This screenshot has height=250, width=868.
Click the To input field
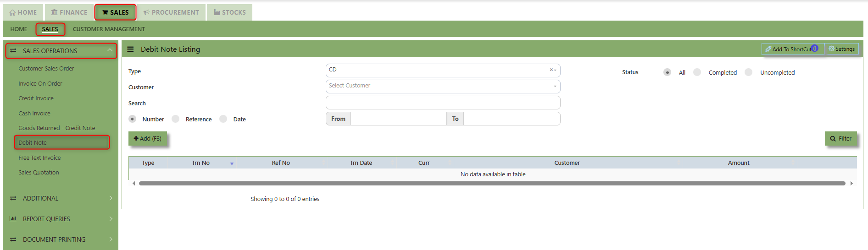pos(512,119)
